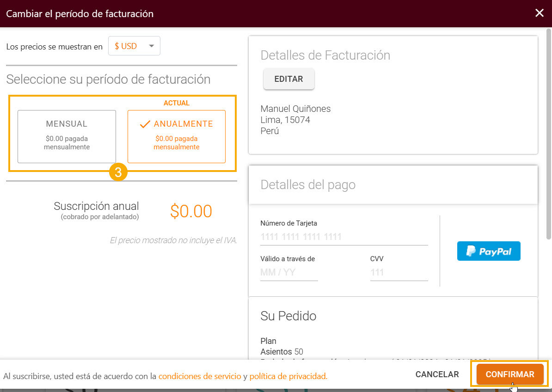
Task: Switch billing to monthly payment card
Action: (x=66, y=135)
